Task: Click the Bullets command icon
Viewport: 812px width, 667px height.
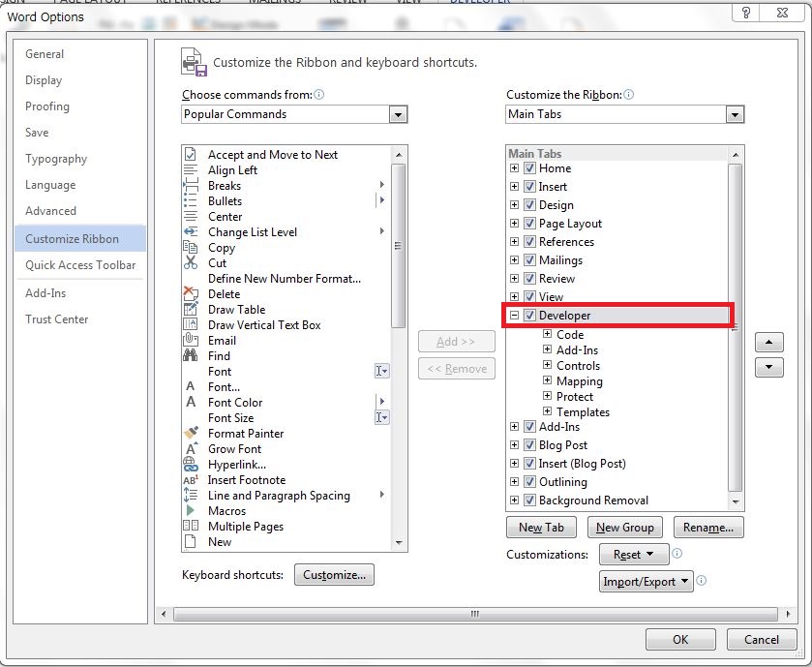Action: click(x=190, y=201)
